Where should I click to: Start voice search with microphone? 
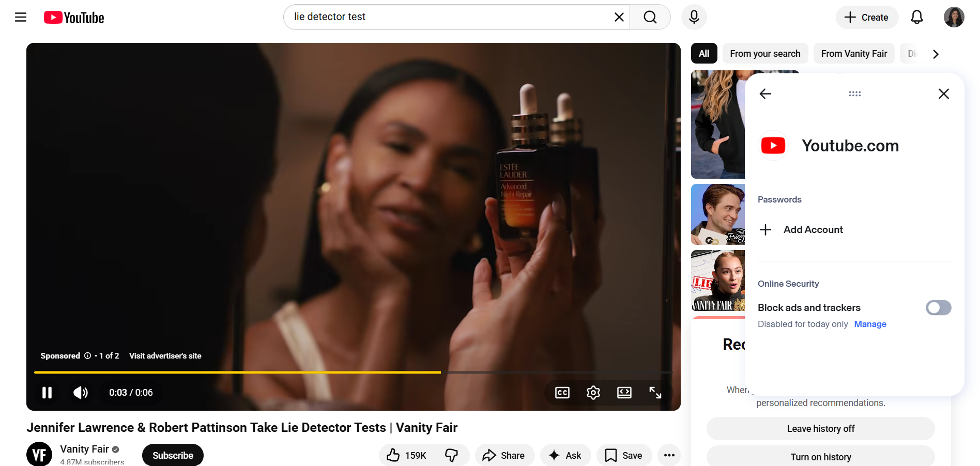point(694,17)
